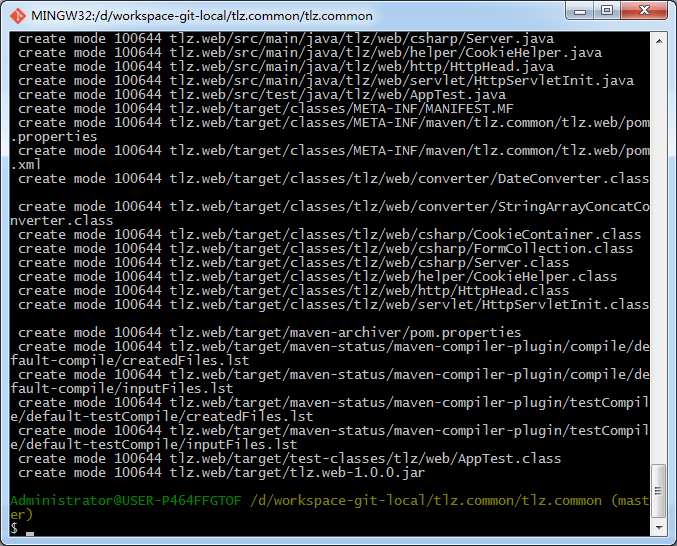Viewport: 677px width, 546px height.
Task: Click the text 'e/default-testCompile/createdFiles.lst'
Action: (161, 417)
